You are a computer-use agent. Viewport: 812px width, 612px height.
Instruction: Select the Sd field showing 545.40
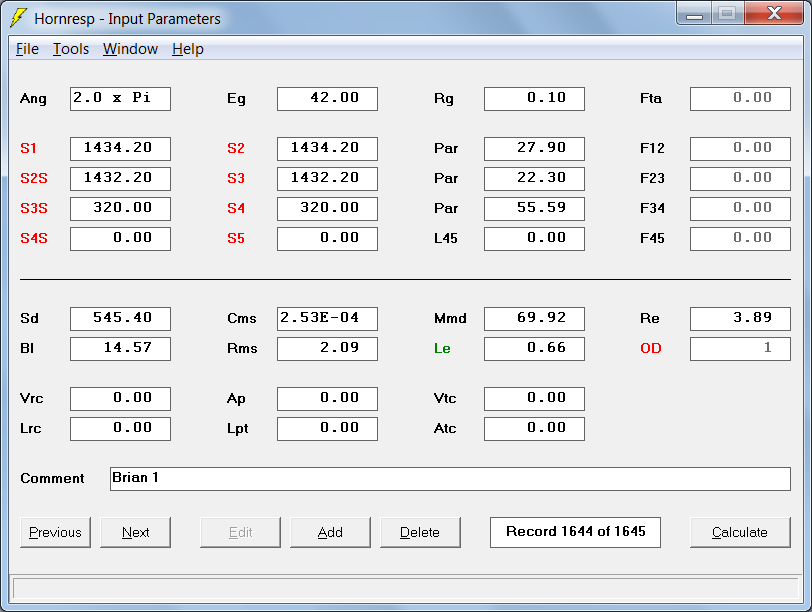click(120, 318)
